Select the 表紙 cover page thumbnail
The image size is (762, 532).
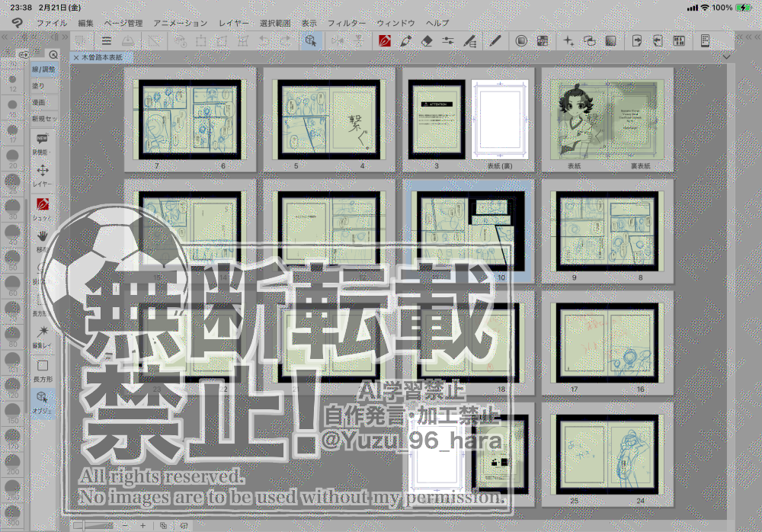point(574,120)
